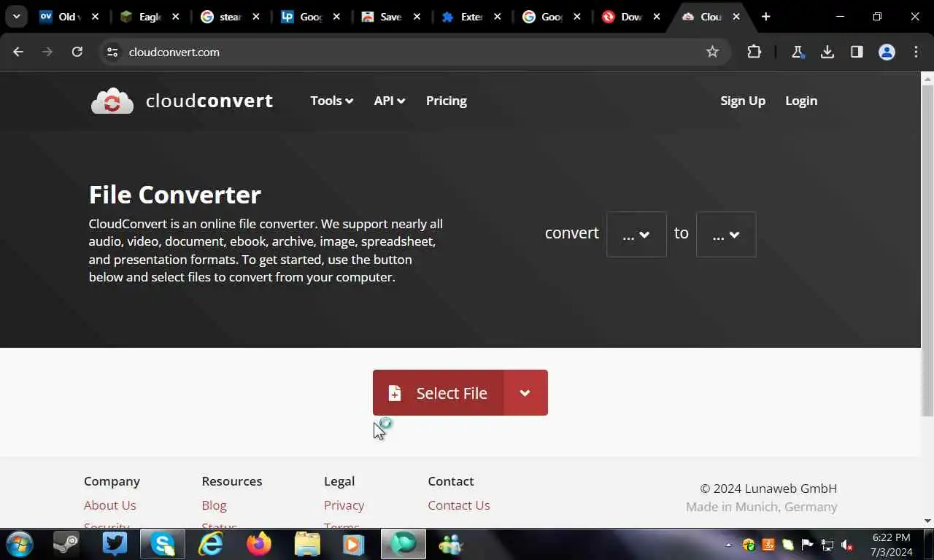
Task: Open Chrome Labs flask icon
Action: (798, 52)
